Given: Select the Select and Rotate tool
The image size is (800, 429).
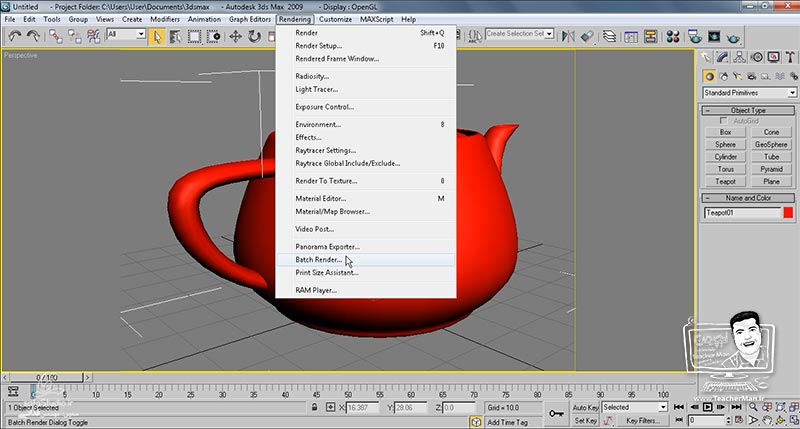Looking at the screenshot, I should click(x=254, y=36).
